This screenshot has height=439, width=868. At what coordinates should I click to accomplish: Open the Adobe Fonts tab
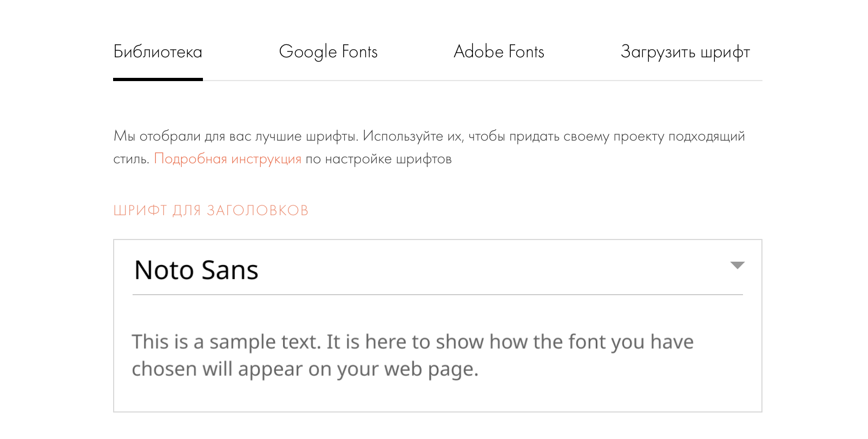tap(499, 52)
